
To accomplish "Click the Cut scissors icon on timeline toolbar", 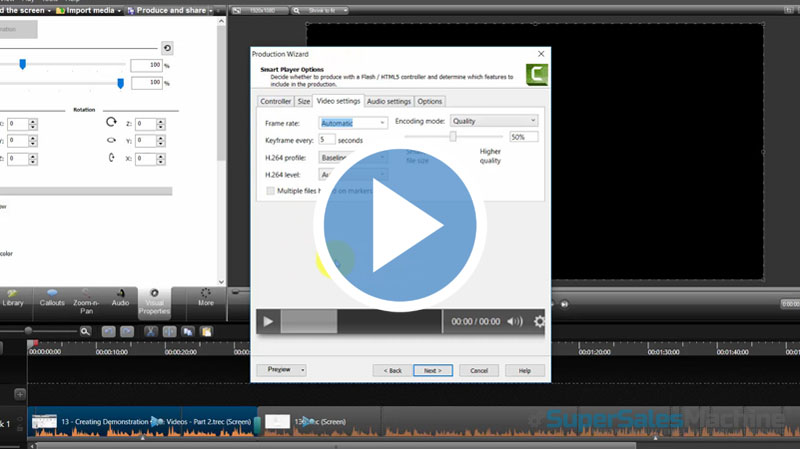I will coord(150,331).
